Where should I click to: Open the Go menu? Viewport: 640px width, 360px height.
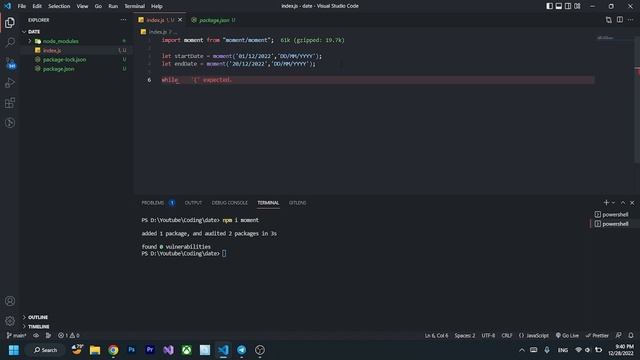[x=98, y=6]
